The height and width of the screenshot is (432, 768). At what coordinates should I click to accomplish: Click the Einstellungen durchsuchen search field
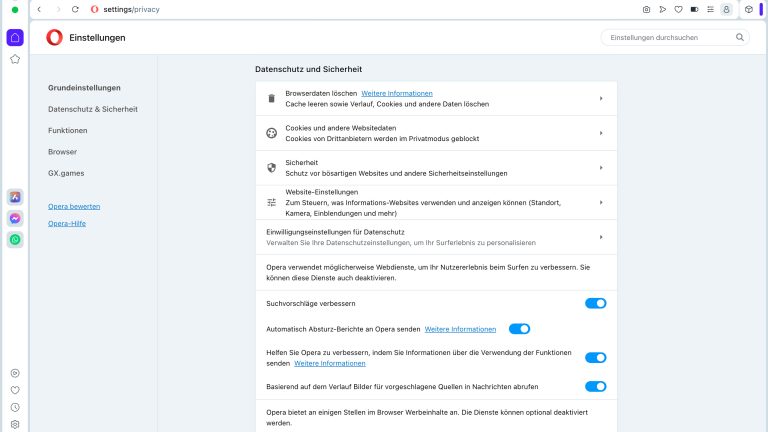pos(675,37)
